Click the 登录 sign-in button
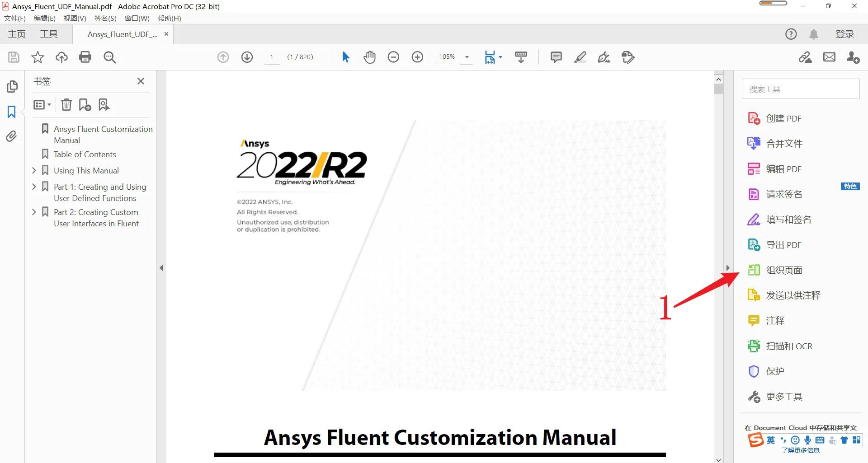 click(844, 34)
